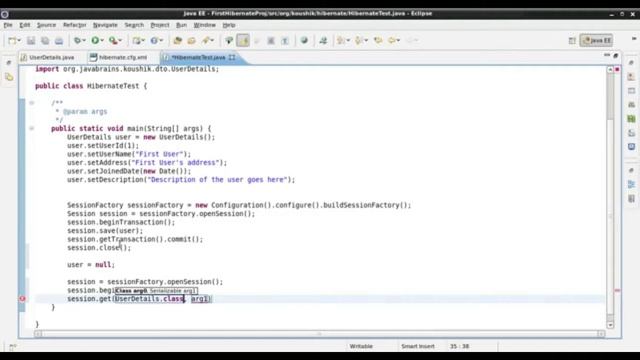Minimize the editor area
This screenshot has height=360, width=640.
607,55
